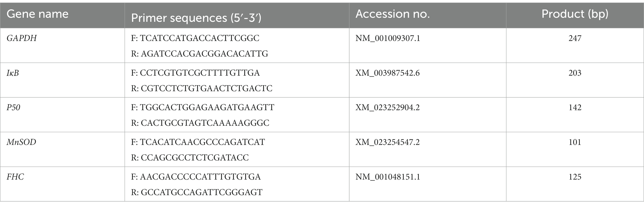Click the Gene name column header
This screenshot has height=206, width=644.
[x=37, y=14]
